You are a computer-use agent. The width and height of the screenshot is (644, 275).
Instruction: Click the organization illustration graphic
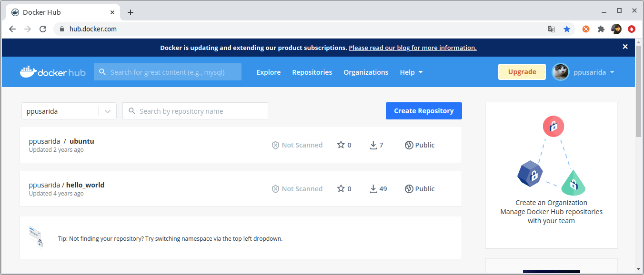coord(552,156)
